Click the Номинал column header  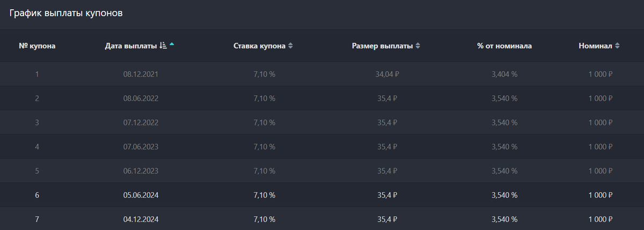click(595, 46)
